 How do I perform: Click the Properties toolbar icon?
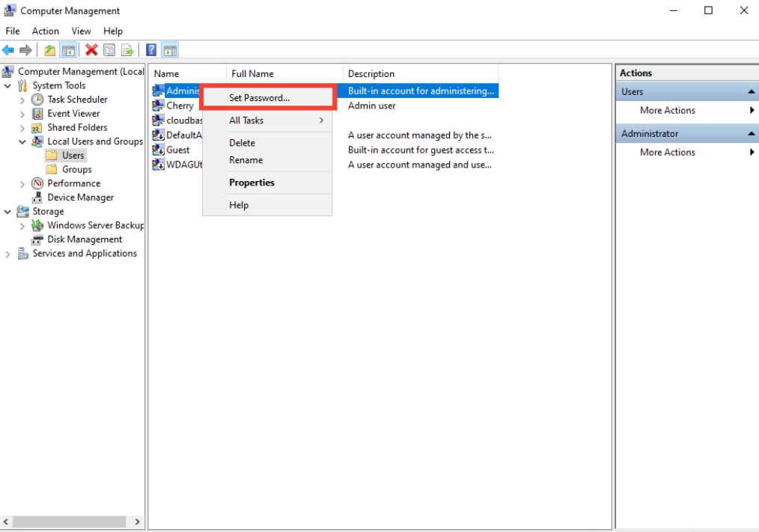[x=109, y=50]
